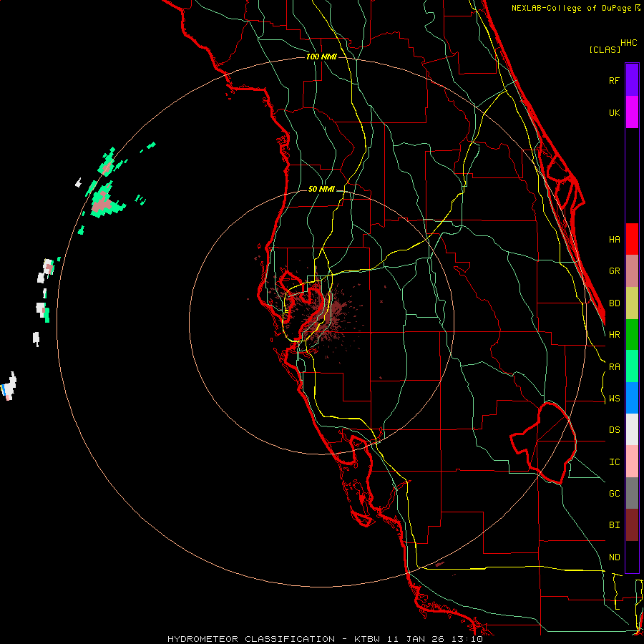Click the DS legend label
The image size is (644, 644).
[614, 430]
